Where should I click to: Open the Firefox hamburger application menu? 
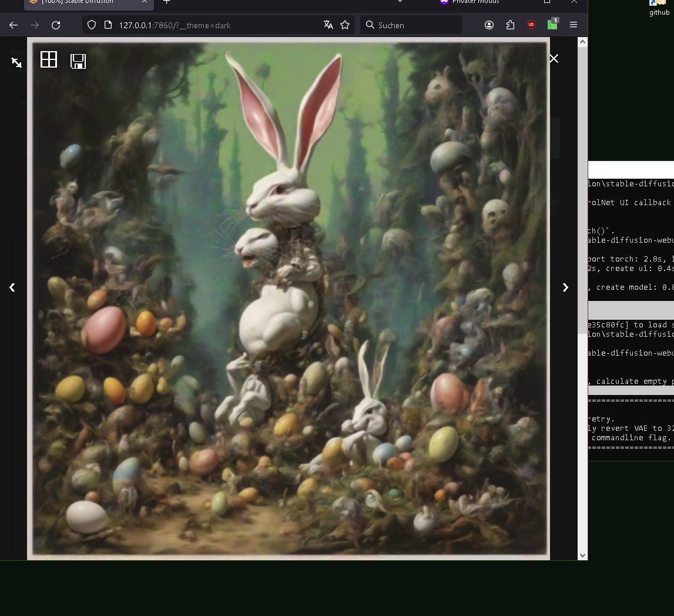point(574,25)
